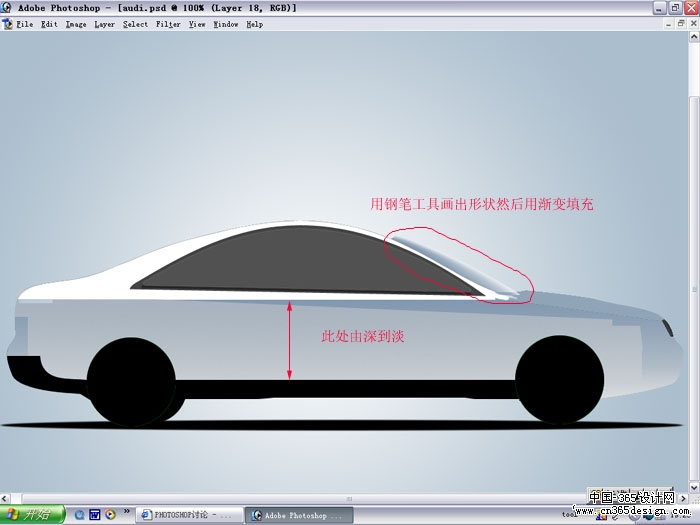Open the Filter menu

(x=168, y=24)
